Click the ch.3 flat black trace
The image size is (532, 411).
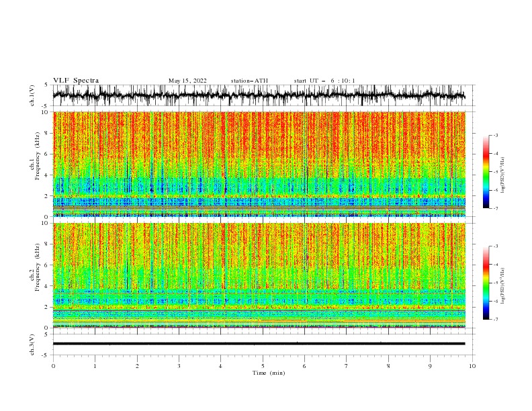259,344
